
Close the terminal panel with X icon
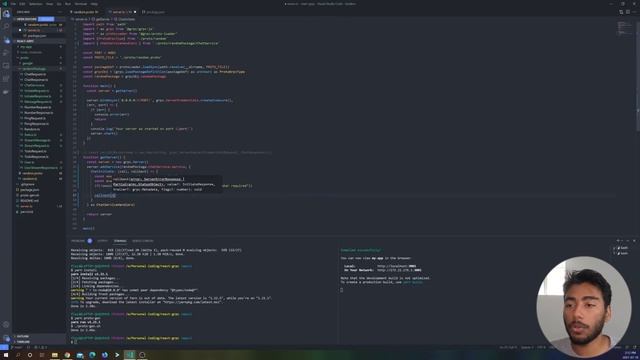pos(634,241)
